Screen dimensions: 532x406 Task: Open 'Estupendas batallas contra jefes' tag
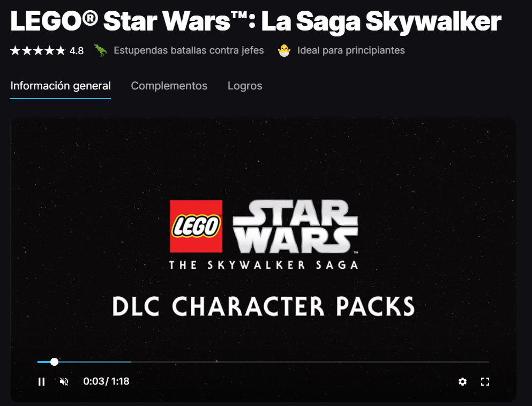[x=189, y=50]
